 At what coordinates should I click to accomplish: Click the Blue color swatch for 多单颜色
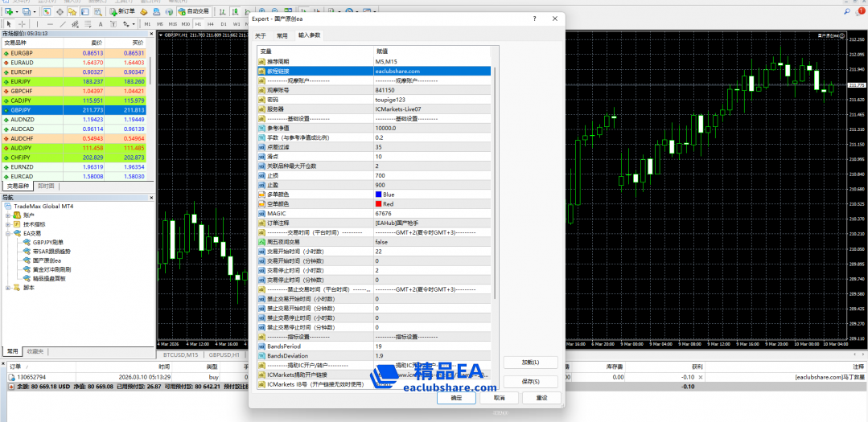pyautogui.click(x=379, y=195)
